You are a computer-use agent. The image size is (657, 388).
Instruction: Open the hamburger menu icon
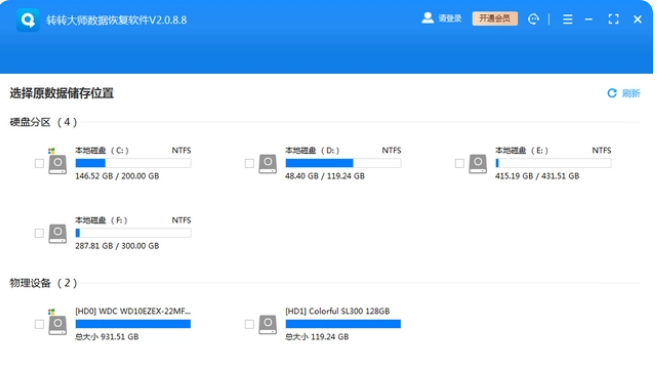[567, 19]
